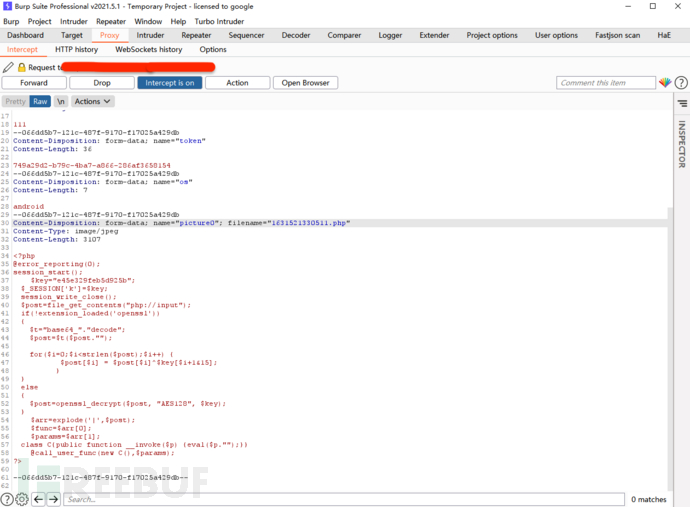The image size is (690, 507).
Task: Open the Action menu button
Action: click(238, 83)
